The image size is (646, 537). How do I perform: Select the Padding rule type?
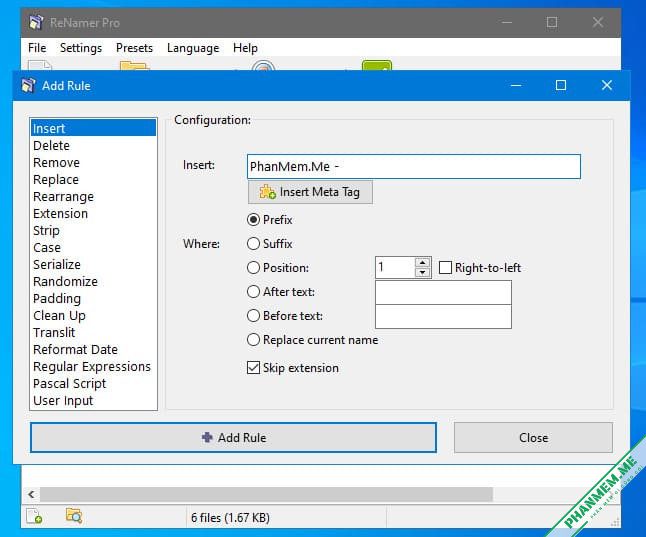click(x=93, y=298)
